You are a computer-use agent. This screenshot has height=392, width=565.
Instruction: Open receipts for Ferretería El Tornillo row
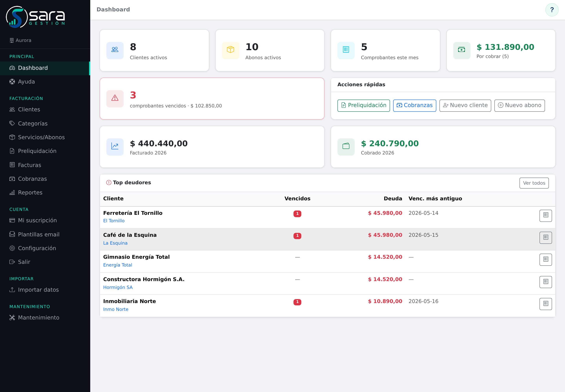click(546, 216)
